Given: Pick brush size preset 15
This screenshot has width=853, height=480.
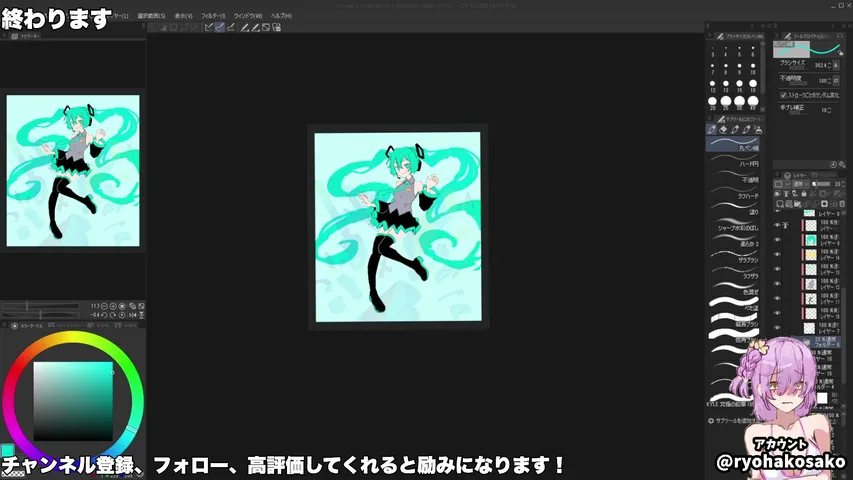Looking at the screenshot, I should (x=739, y=85).
